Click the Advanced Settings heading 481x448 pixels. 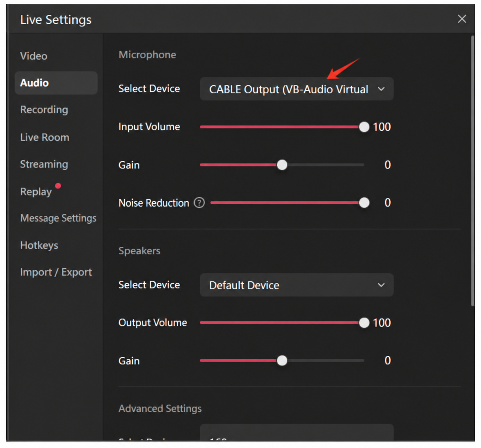160,408
